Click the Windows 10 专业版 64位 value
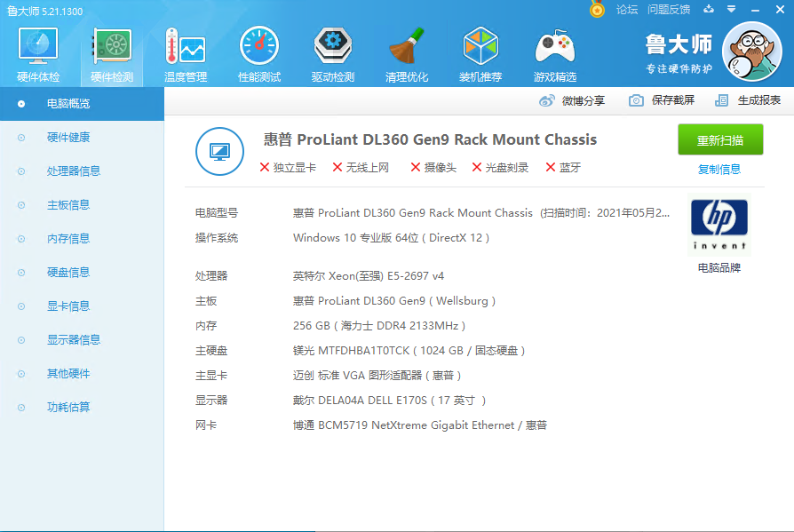 (391, 238)
